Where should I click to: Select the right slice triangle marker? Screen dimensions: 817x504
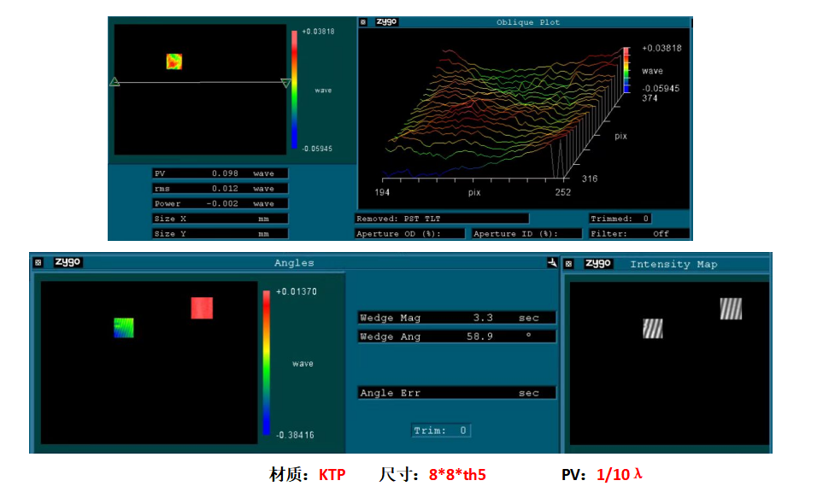tap(285, 83)
